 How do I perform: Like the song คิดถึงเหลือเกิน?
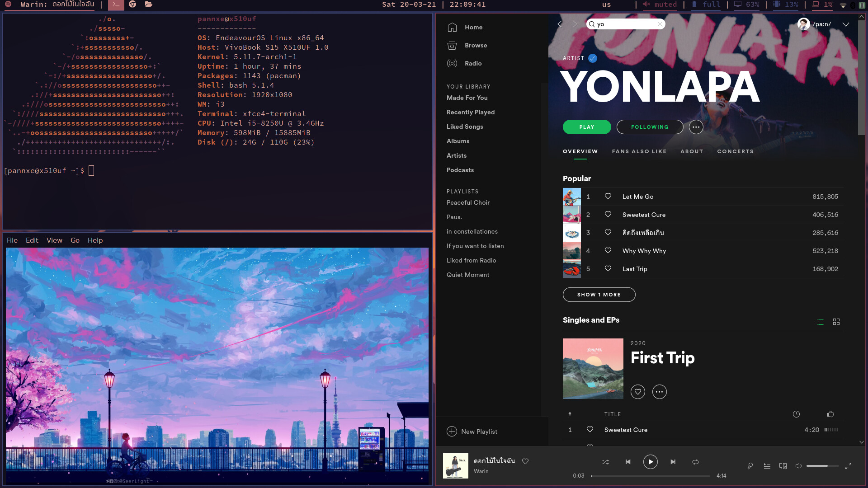608,233
